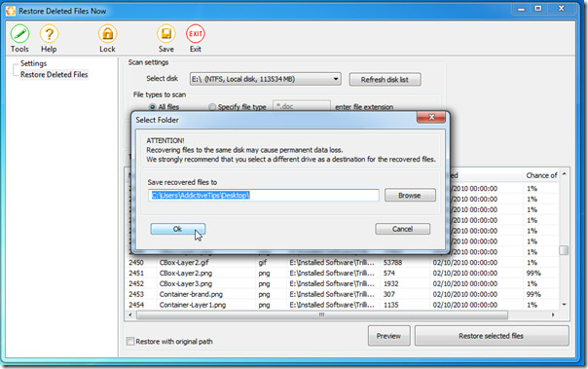Viewport: 588px width, 369px height.
Task: Toggle Restore with original path checkbox
Action: click(130, 341)
